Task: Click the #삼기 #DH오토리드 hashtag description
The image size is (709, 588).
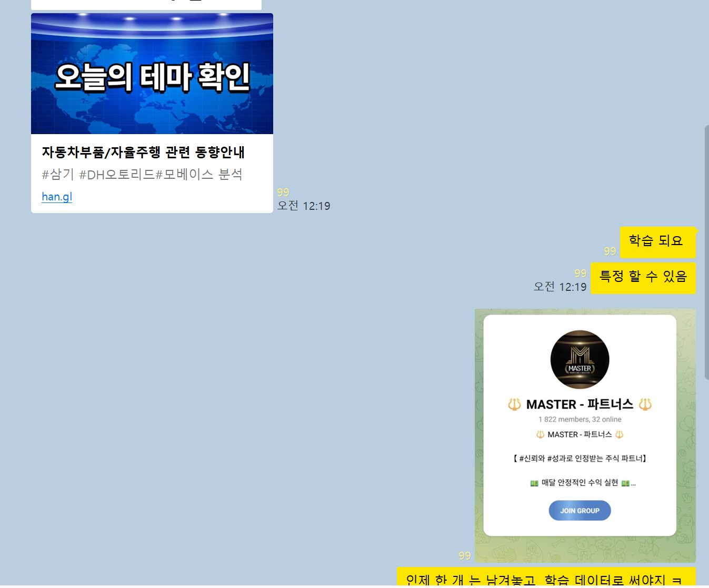Action: (142, 175)
